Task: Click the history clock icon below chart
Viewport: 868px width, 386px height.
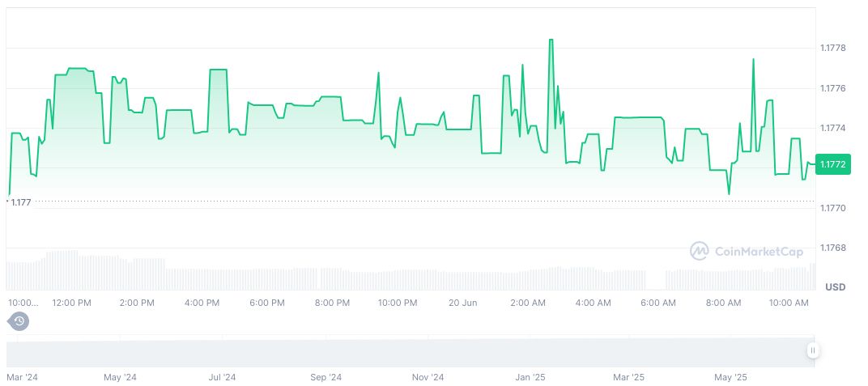Action: [x=19, y=321]
